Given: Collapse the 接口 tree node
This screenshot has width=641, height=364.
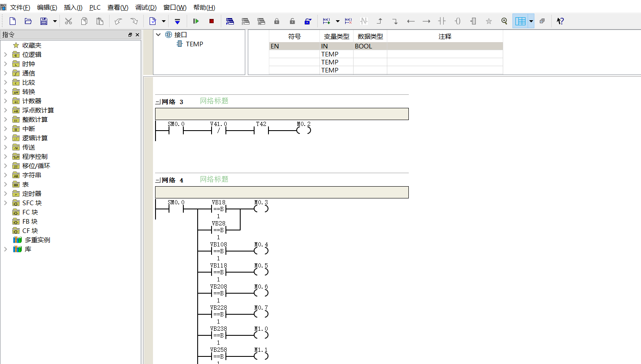Looking at the screenshot, I should (158, 35).
